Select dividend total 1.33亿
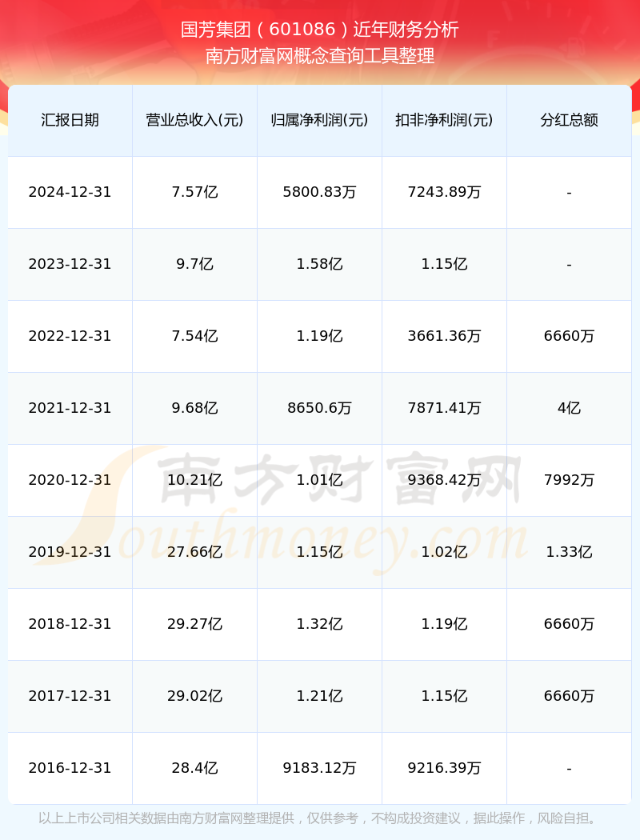Screen dimensions: 640x840 [570, 552]
